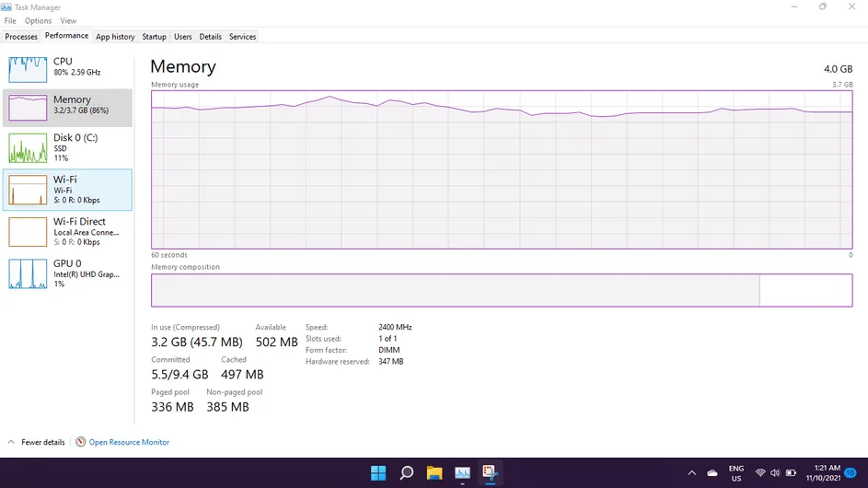
Task: Click the OneDrive cloud tray icon
Action: 712,473
